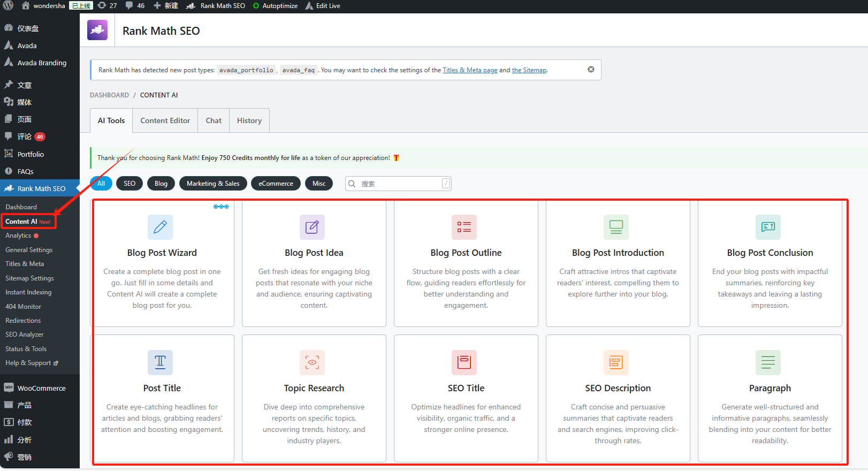Open WooCommerce in the sidebar

pos(41,389)
